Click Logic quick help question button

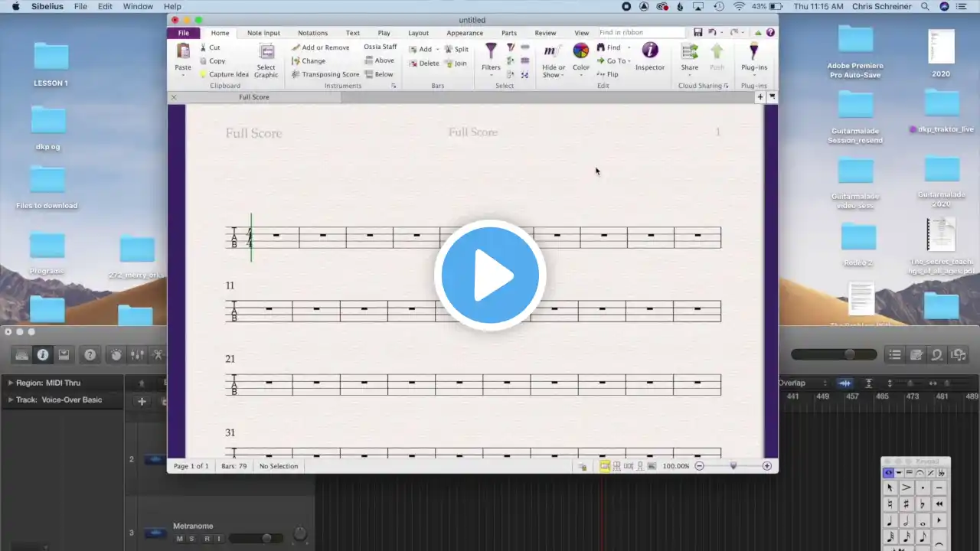point(90,354)
